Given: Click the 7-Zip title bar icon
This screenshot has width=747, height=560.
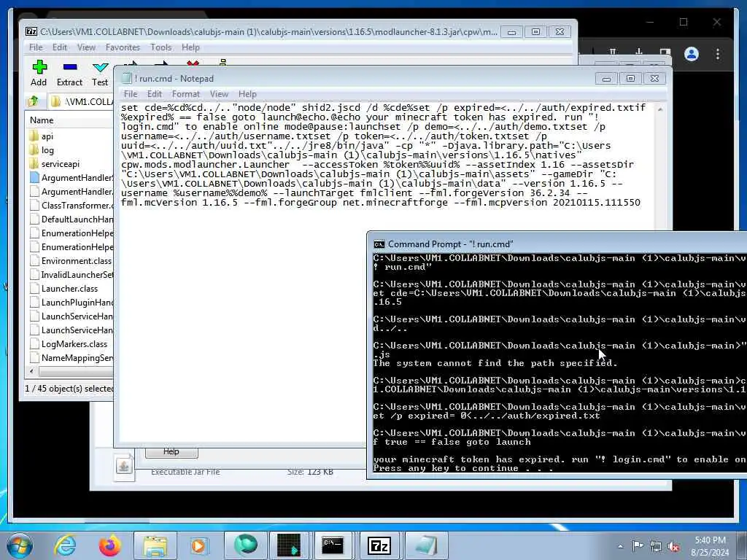Looking at the screenshot, I should pos(31,32).
